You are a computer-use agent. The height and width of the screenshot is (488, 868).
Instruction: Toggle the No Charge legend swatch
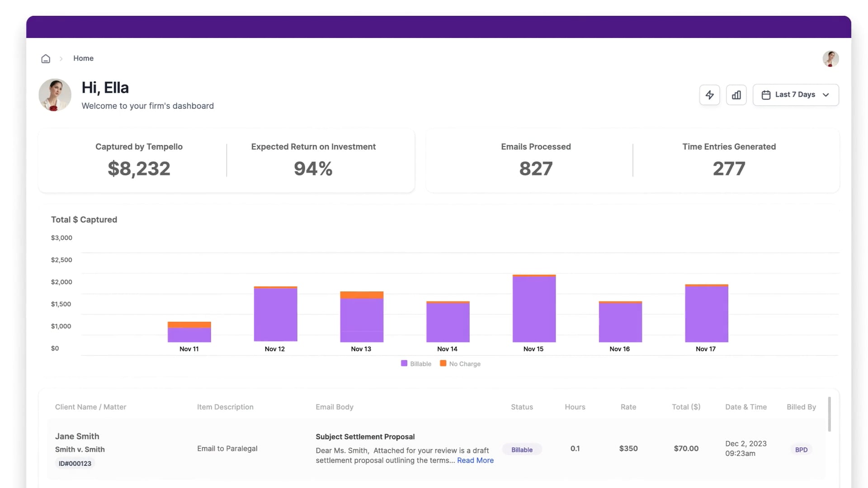tap(443, 363)
